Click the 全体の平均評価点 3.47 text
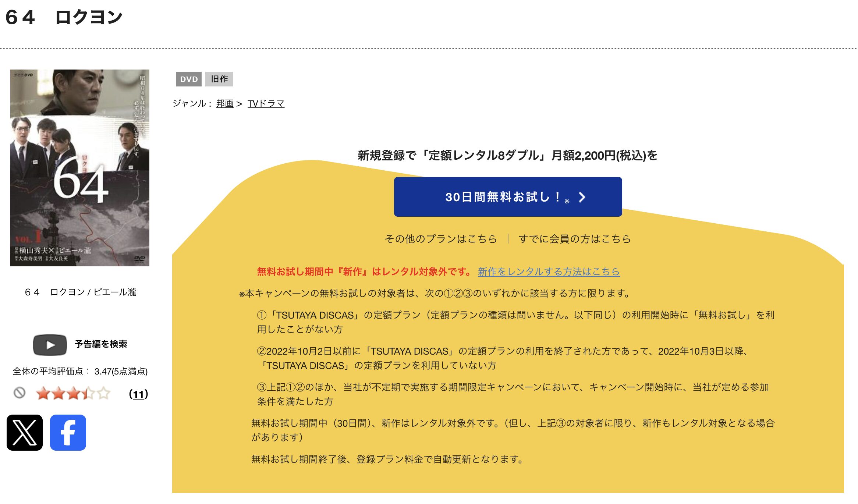 click(x=80, y=371)
